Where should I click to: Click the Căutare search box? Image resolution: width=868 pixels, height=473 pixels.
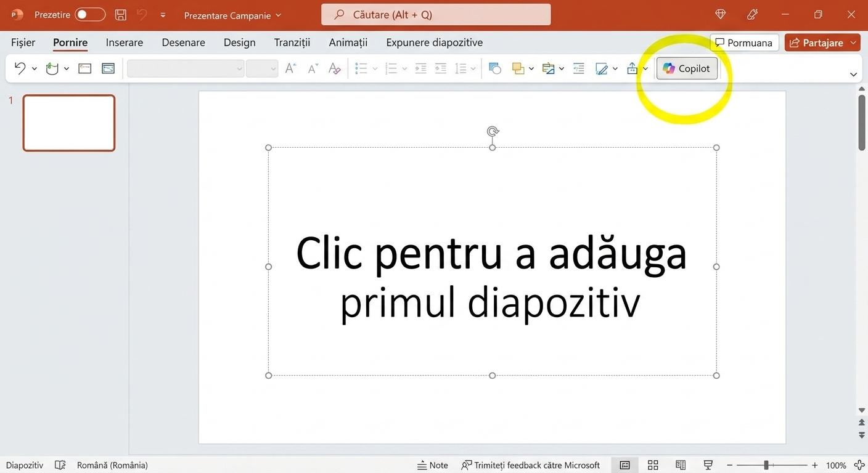(436, 15)
